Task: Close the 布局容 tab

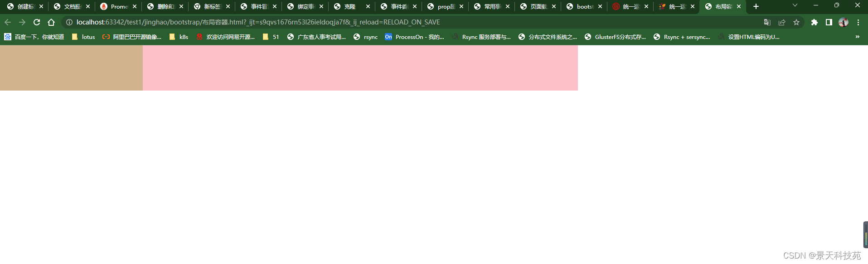Action: pyautogui.click(x=739, y=6)
